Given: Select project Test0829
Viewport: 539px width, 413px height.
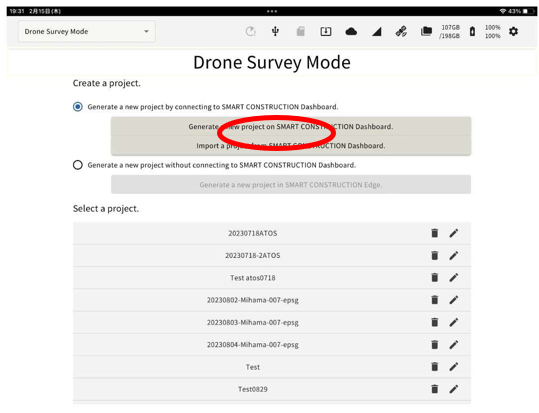Looking at the screenshot, I should click(x=253, y=389).
